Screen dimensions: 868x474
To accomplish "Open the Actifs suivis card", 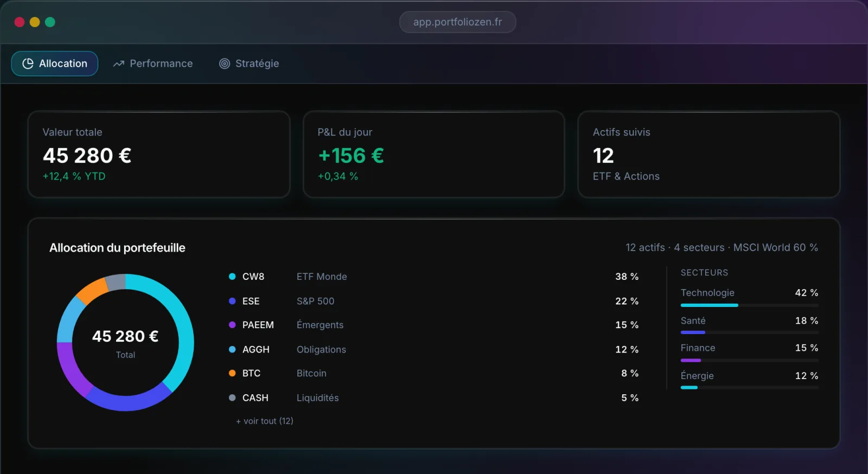I will [709, 155].
